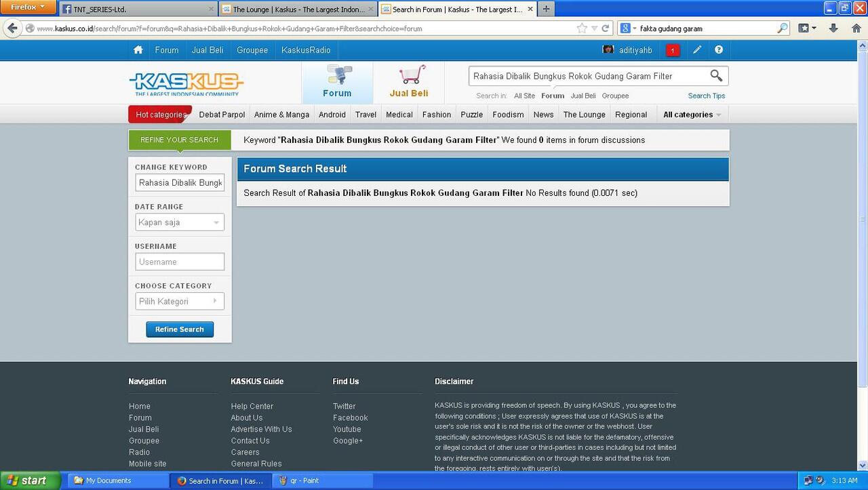
Task: Click the Firefox back arrow button
Action: tap(12, 28)
